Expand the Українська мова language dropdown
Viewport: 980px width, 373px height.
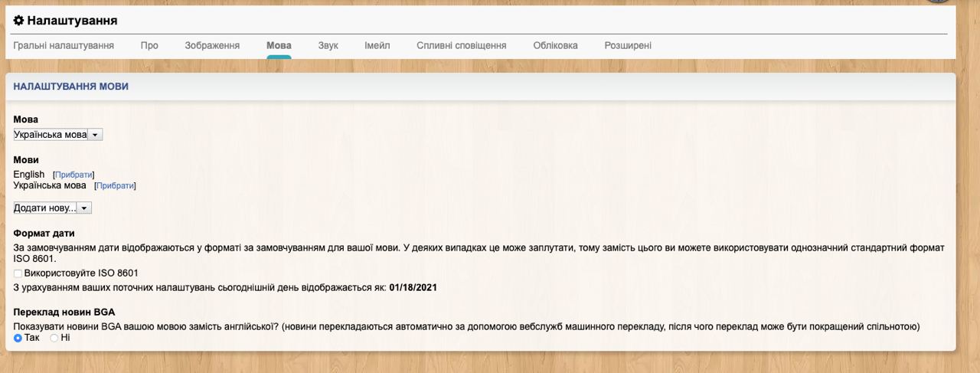click(58, 135)
